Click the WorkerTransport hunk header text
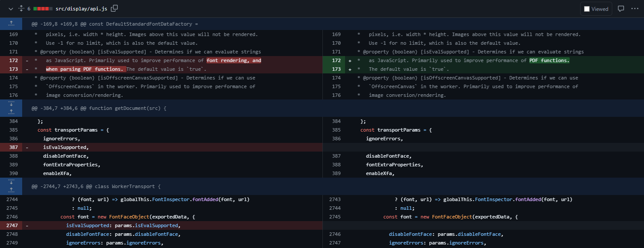This screenshot has height=248, width=644. (96, 186)
